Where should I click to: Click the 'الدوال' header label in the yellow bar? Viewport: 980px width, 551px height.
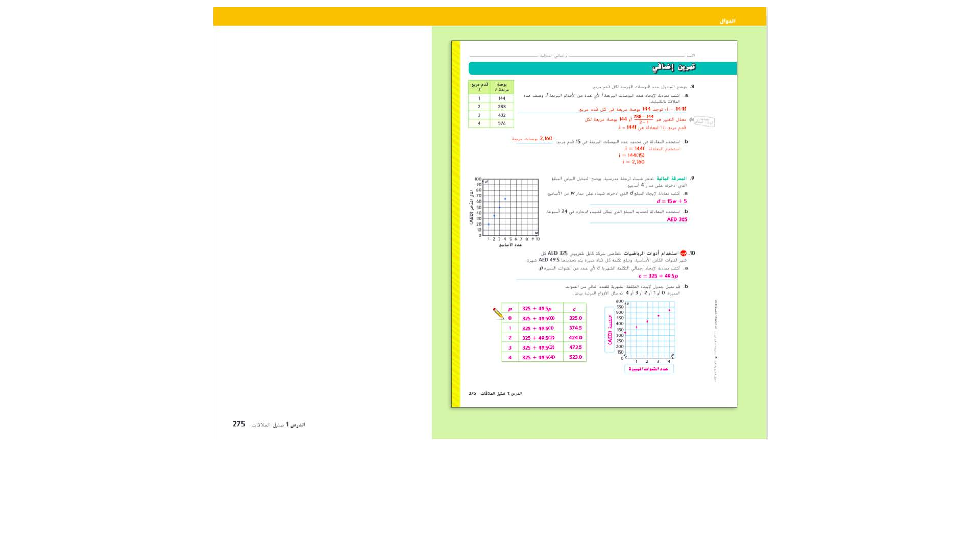[x=727, y=21]
